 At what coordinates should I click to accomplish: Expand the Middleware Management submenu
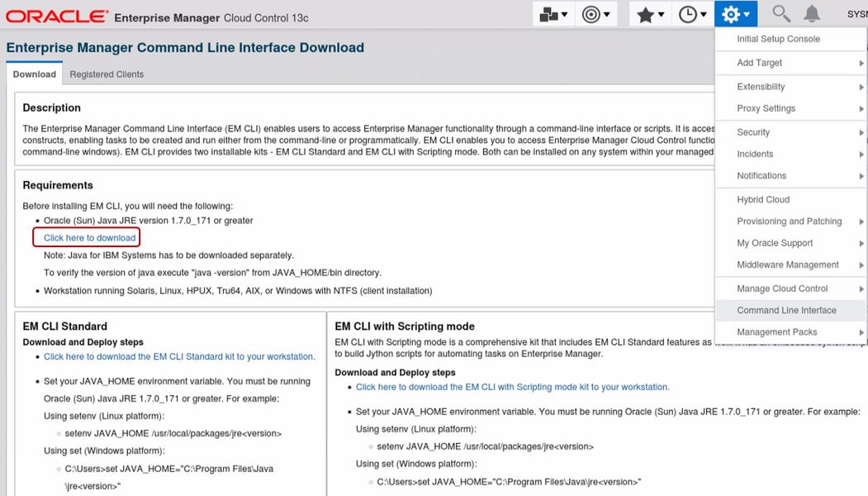[x=790, y=265]
